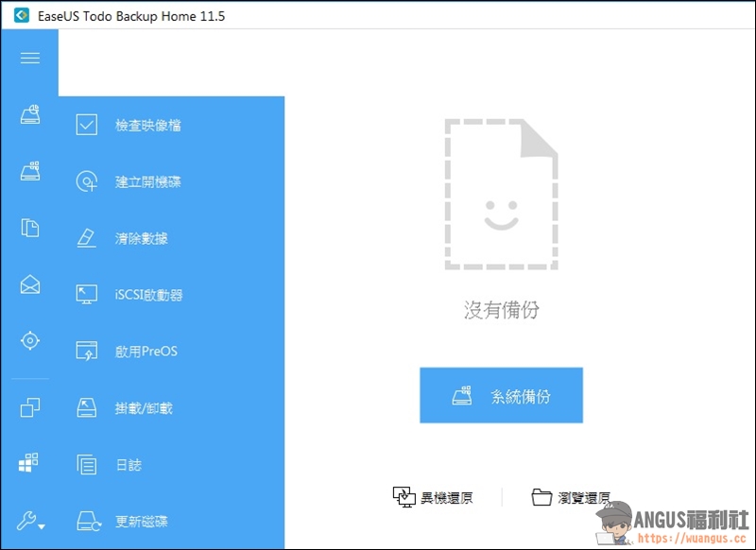Open the 清除數據 wipe data option
Image resolution: width=756 pixels, height=550 pixels.
tap(141, 238)
